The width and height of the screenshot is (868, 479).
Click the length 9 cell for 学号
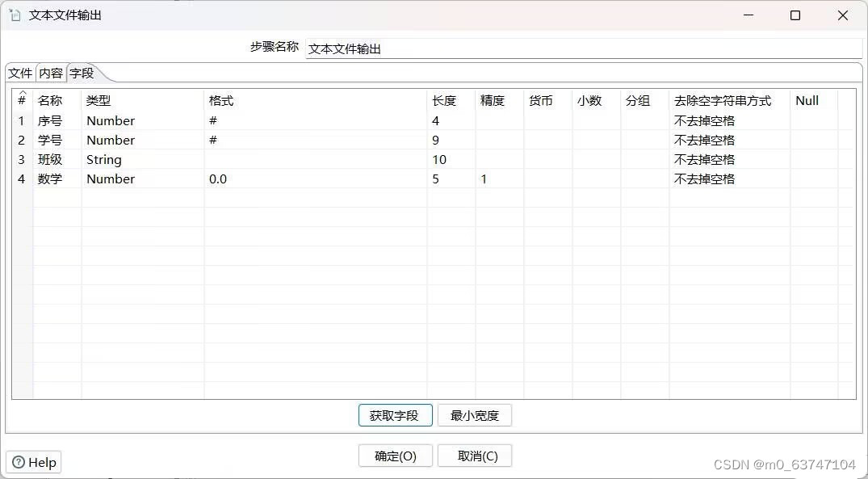451,140
